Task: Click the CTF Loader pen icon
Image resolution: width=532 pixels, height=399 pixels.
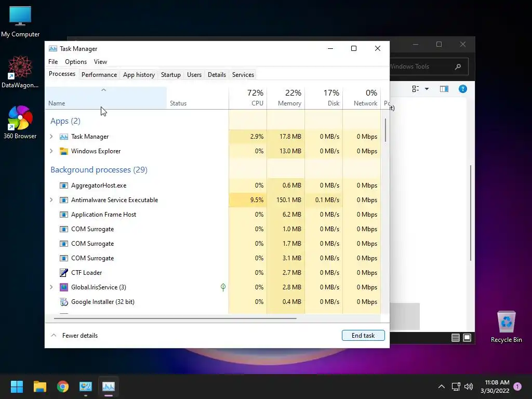Action: click(x=64, y=272)
